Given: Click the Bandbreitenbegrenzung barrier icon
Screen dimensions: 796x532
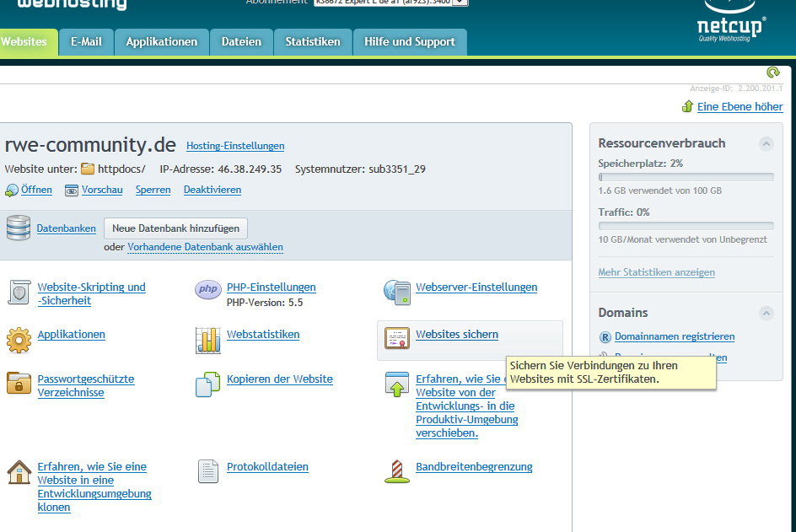Looking at the screenshot, I should (x=397, y=471).
